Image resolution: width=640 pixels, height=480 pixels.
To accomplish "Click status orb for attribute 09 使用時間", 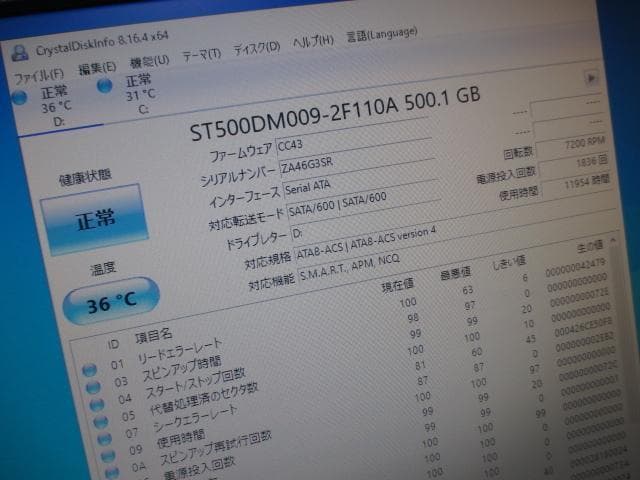I will [x=108, y=456].
